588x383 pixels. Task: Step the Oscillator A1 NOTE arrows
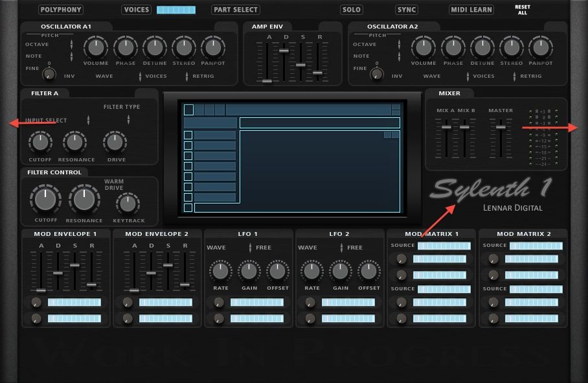click(x=71, y=56)
